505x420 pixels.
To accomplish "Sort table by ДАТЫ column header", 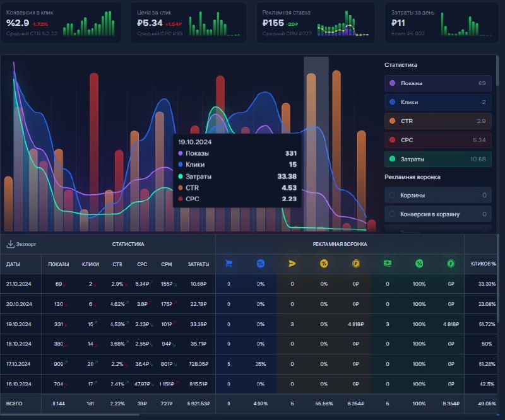I will pyautogui.click(x=13, y=264).
